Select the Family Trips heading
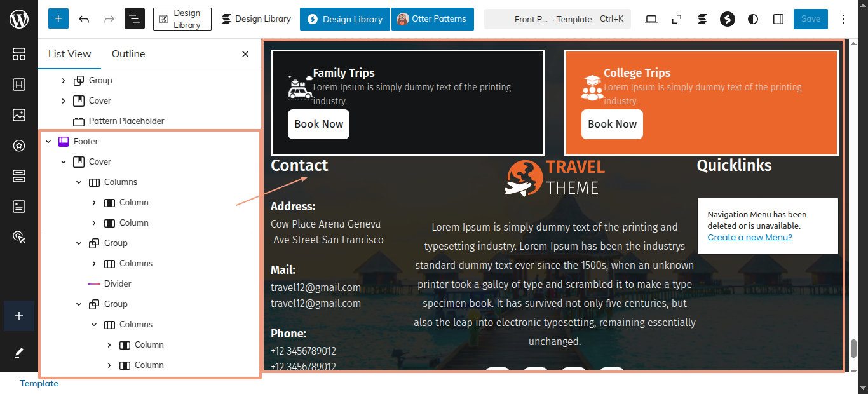Image resolution: width=868 pixels, height=394 pixels. tap(344, 72)
